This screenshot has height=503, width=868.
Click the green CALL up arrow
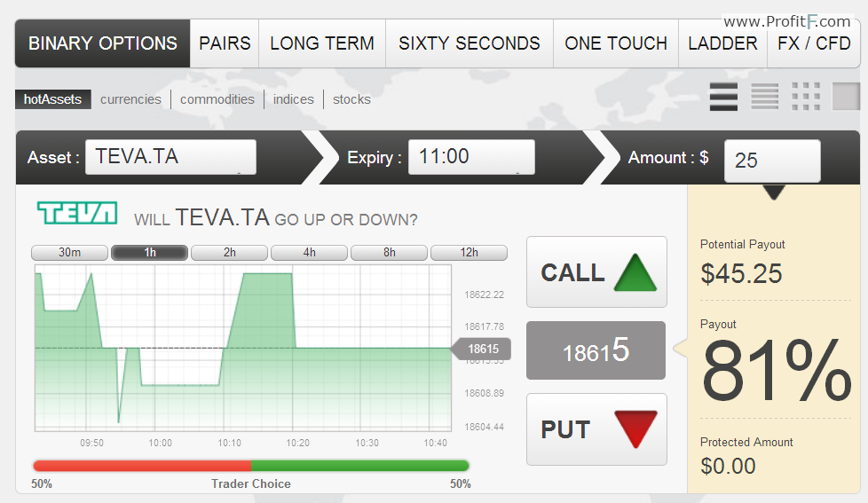(x=635, y=272)
